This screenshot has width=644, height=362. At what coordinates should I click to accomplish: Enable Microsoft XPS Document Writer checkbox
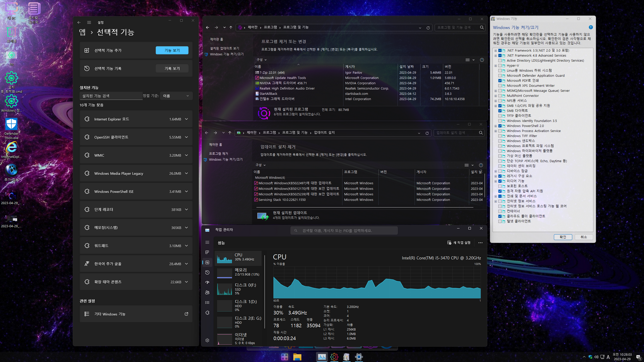tap(500, 86)
